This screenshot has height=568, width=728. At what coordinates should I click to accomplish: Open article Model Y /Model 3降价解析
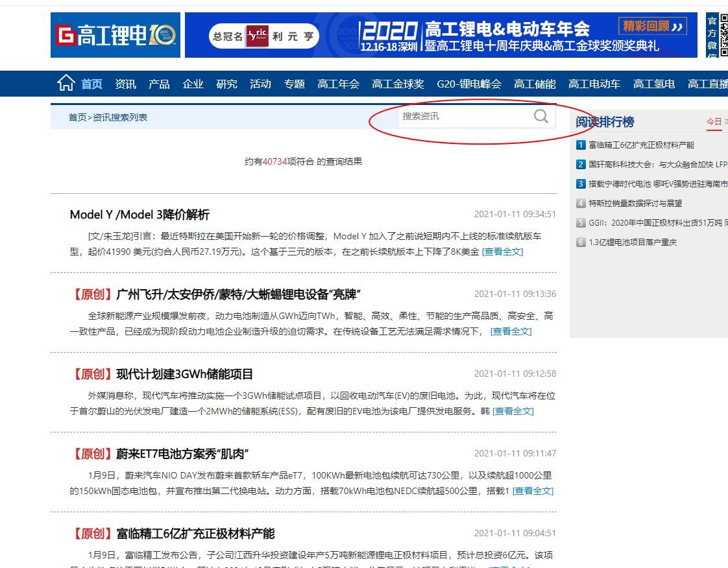point(140,215)
